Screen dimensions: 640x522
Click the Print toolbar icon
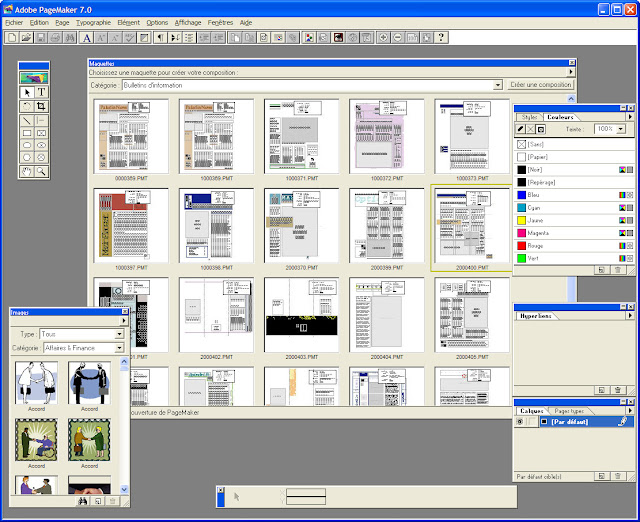[x=56, y=38]
